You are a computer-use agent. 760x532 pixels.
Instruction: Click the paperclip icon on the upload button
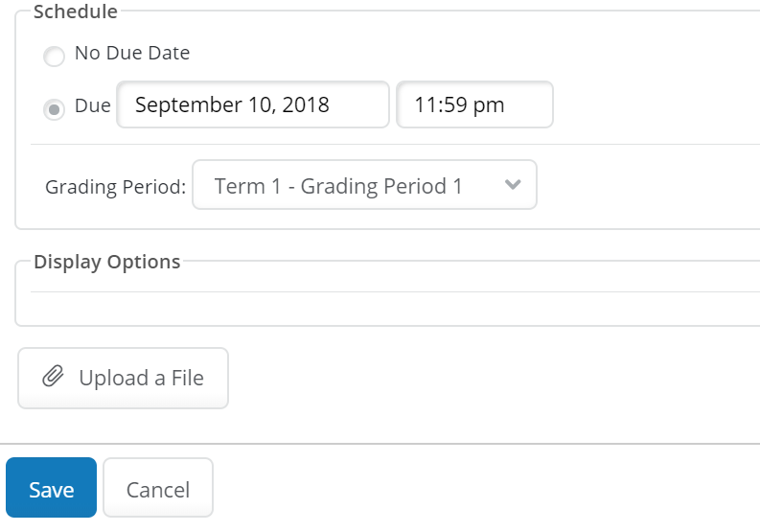point(54,378)
